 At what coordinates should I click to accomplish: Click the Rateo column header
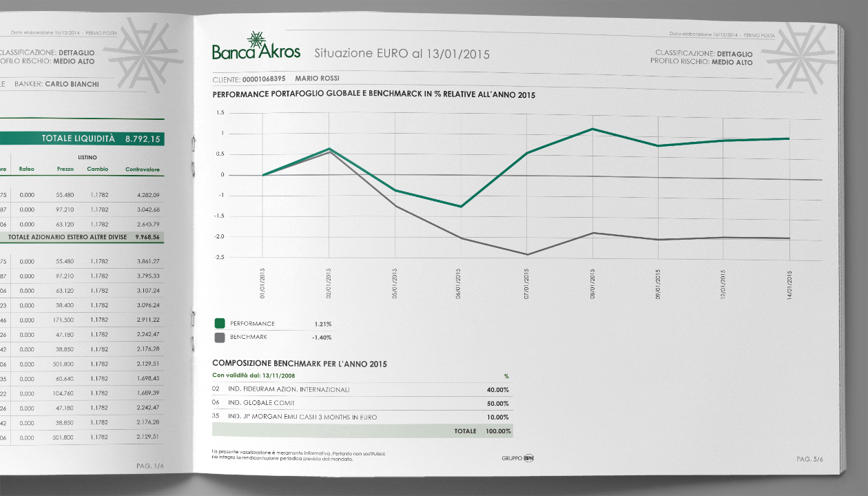(x=27, y=169)
